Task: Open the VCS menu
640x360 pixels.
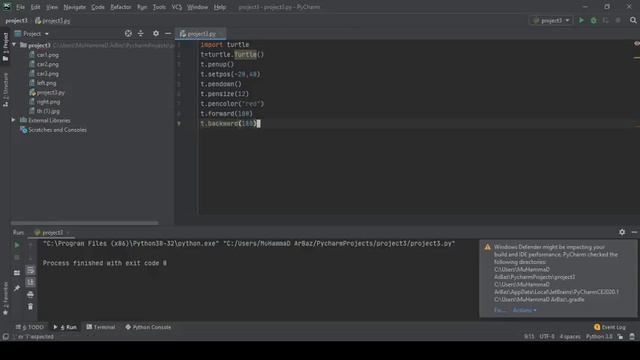Action: pyautogui.click(x=177, y=7)
